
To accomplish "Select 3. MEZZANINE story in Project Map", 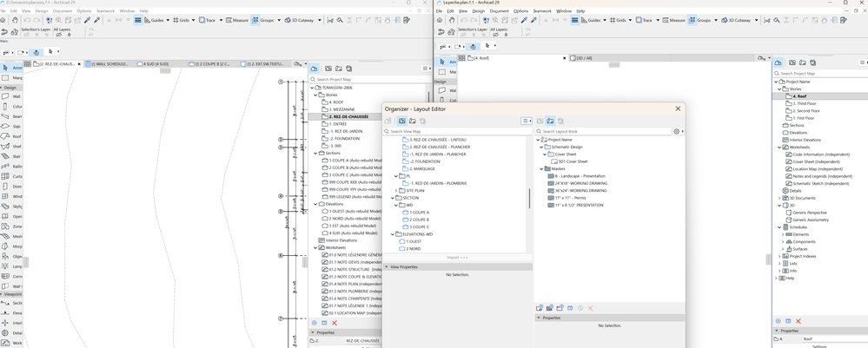I will point(341,109).
